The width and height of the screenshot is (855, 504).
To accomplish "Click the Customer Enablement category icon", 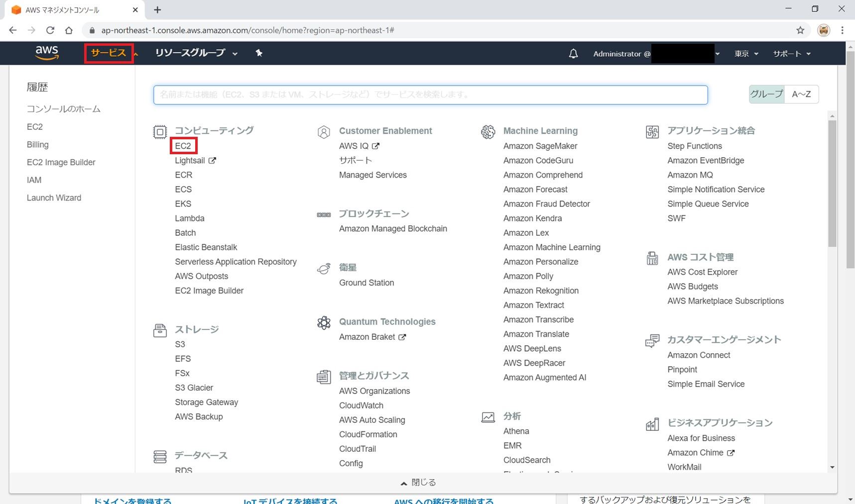I will click(x=324, y=132).
